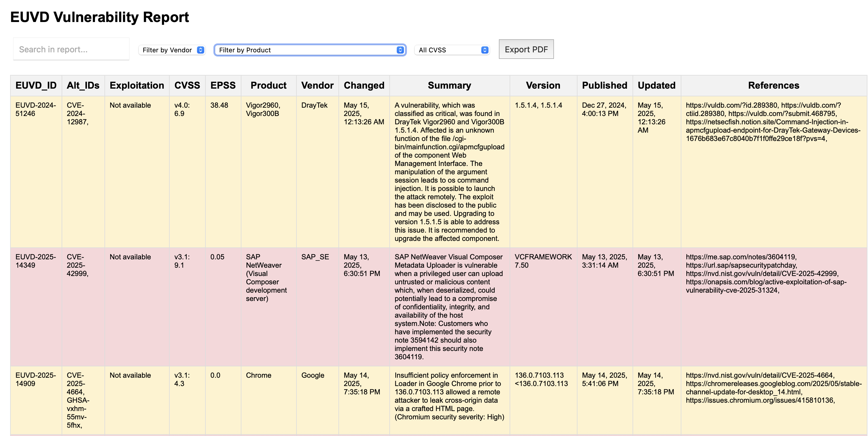Click the me.sap.com notes 3604119 reference
This screenshot has height=436, width=868.
click(741, 257)
